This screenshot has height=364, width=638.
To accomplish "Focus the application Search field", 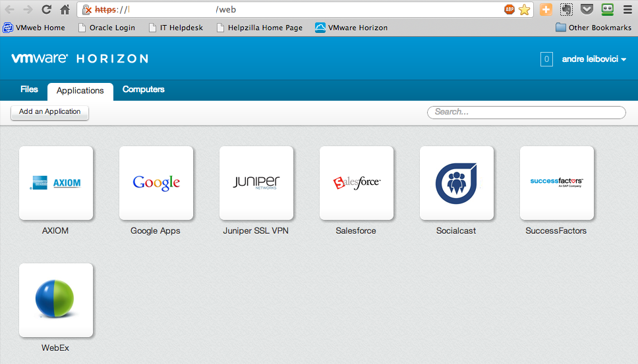I will point(527,112).
